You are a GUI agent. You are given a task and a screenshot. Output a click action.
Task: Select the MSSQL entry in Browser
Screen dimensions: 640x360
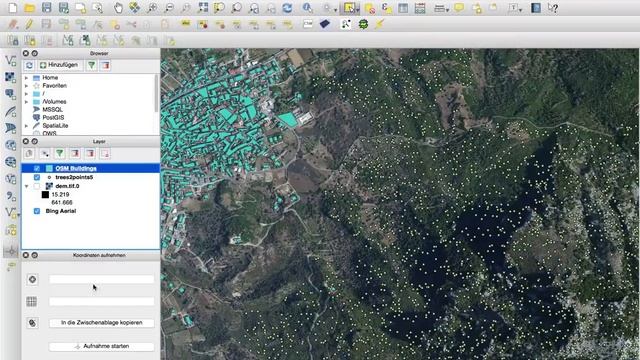coord(52,109)
